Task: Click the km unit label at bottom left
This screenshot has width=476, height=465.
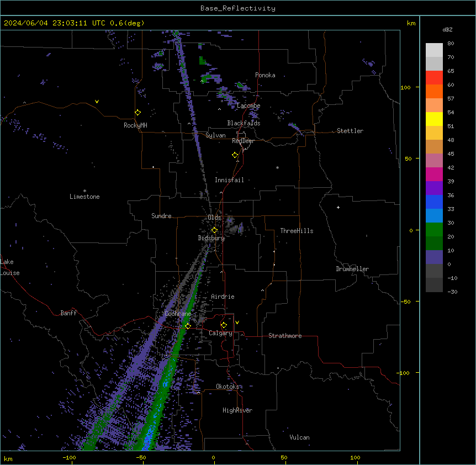Action: point(8,459)
